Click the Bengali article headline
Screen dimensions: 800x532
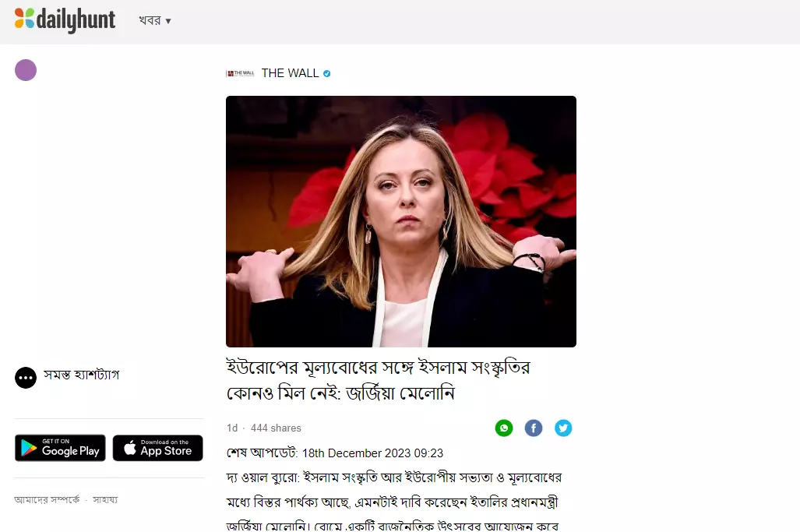[x=378, y=380]
